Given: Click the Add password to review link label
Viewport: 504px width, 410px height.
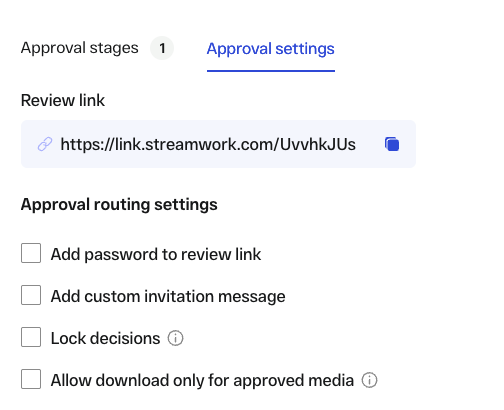Looking at the screenshot, I should point(156,255).
